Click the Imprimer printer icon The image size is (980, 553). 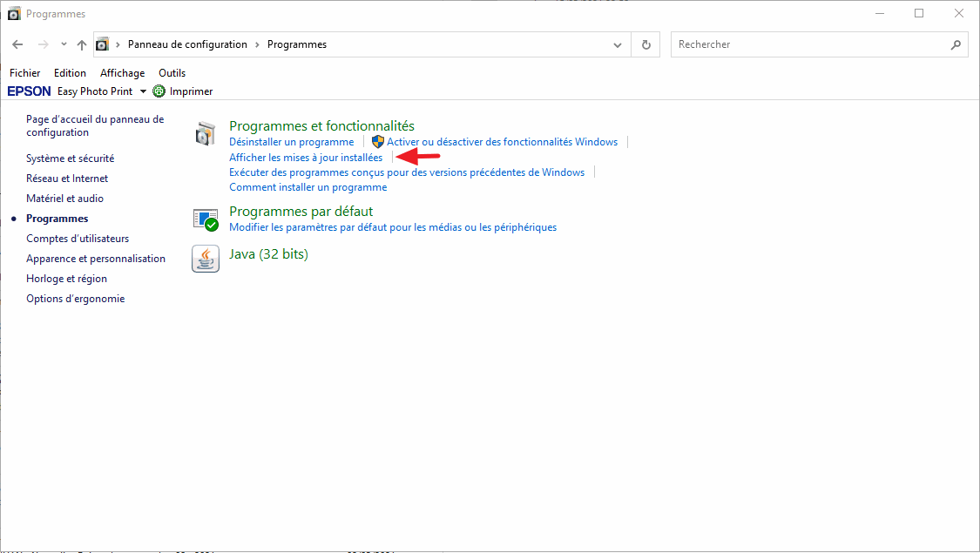pyautogui.click(x=159, y=91)
